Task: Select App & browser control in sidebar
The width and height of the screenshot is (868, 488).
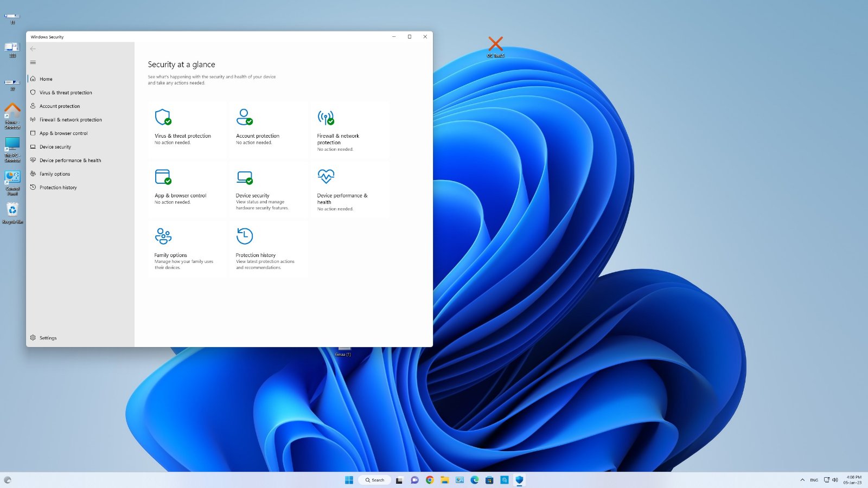Action: coord(80,133)
